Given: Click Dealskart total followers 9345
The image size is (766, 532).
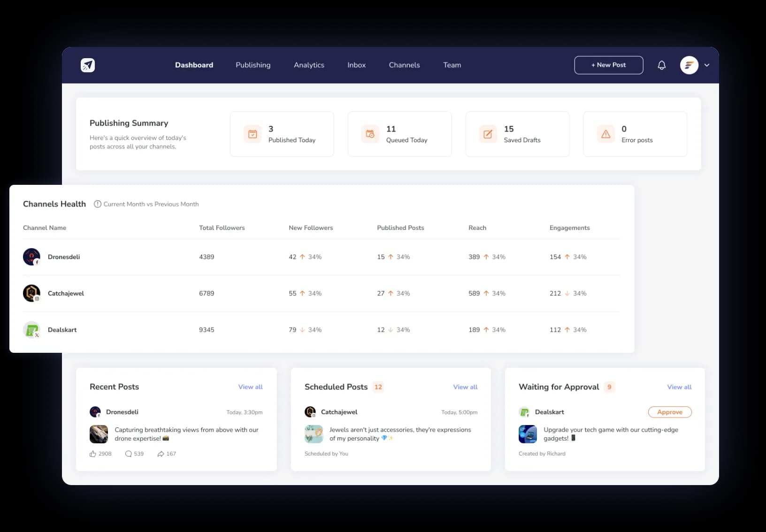Looking at the screenshot, I should 207,330.
